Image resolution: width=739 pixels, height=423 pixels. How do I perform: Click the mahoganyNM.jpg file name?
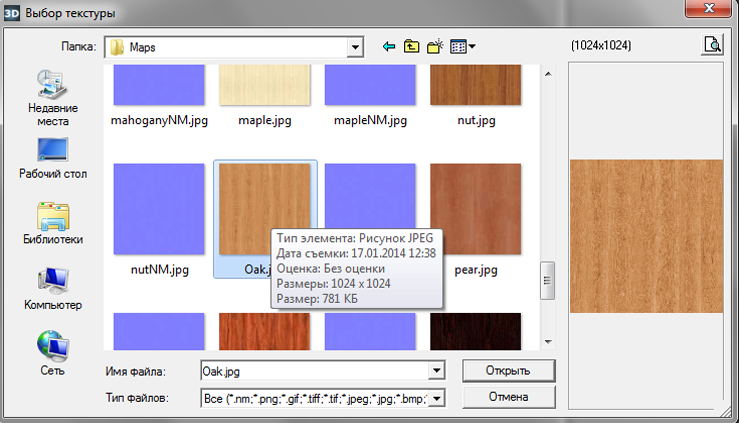coord(159,120)
